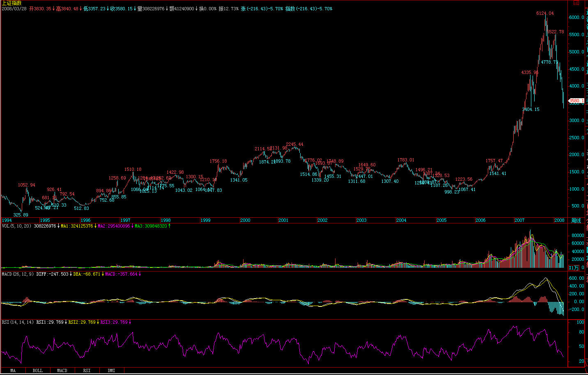
Task: Click the MA2:295400896 volume average value
Action: click(114, 226)
